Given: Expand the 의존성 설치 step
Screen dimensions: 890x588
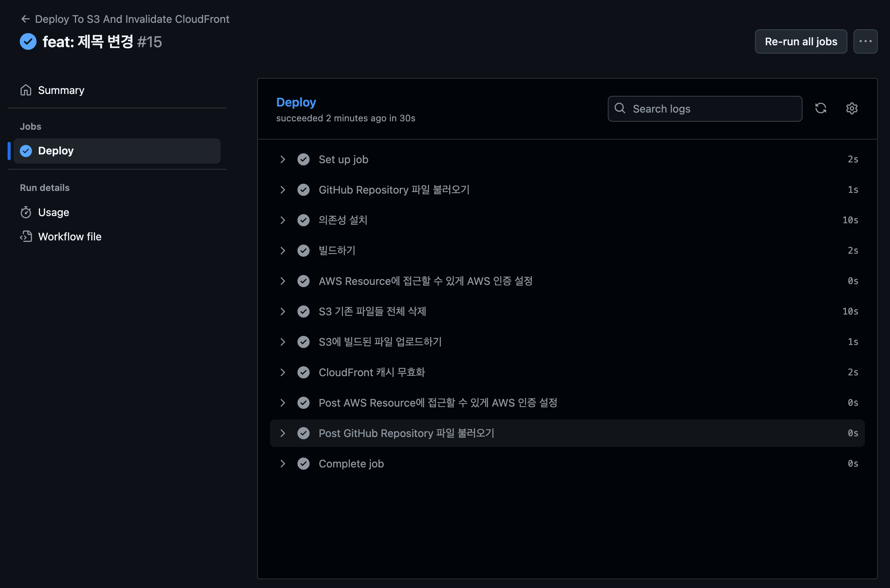Looking at the screenshot, I should tap(283, 220).
